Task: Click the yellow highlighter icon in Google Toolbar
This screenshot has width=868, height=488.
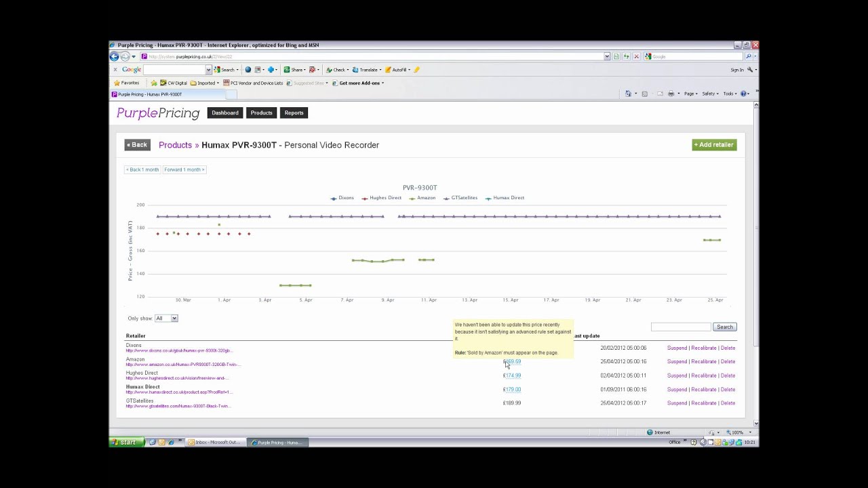Action: coord(417,70)
